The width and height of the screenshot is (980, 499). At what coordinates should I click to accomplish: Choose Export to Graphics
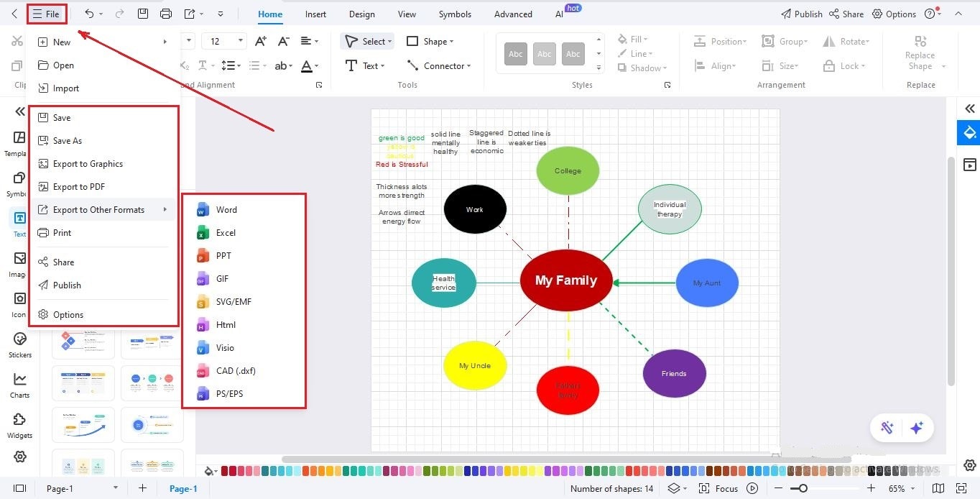click(103, 164)
